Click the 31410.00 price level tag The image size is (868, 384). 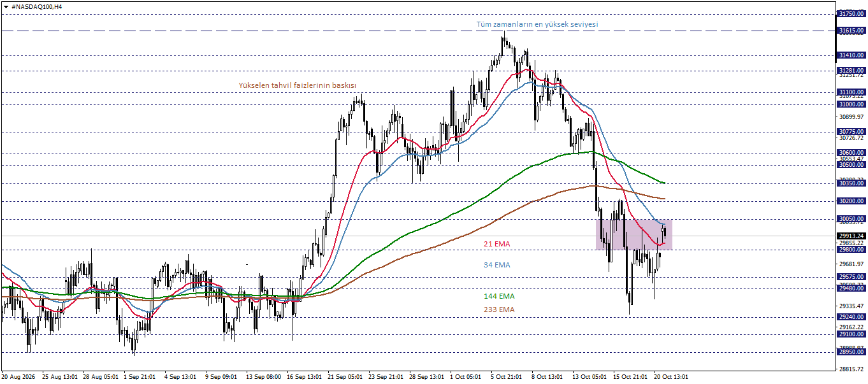(851, 55)
